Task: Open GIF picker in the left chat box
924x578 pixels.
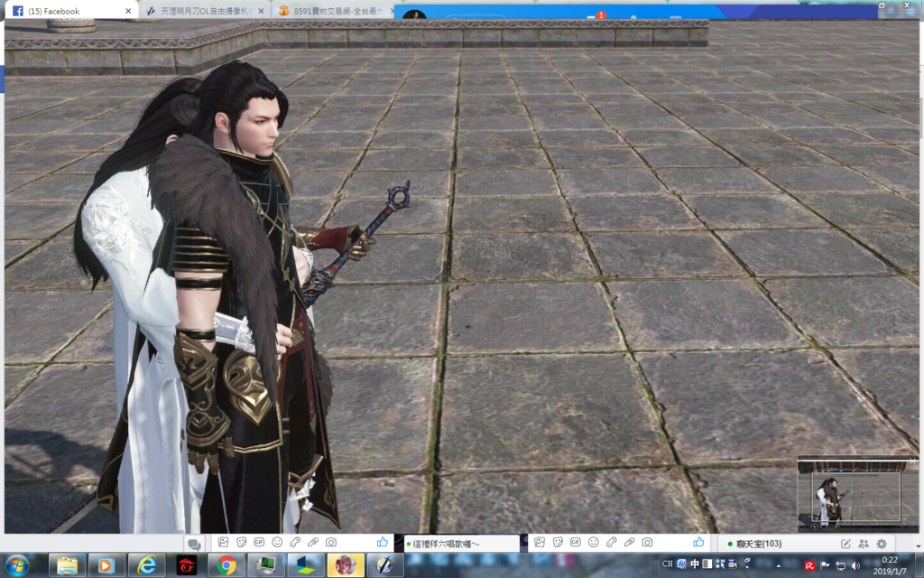Action: [259, 542]
